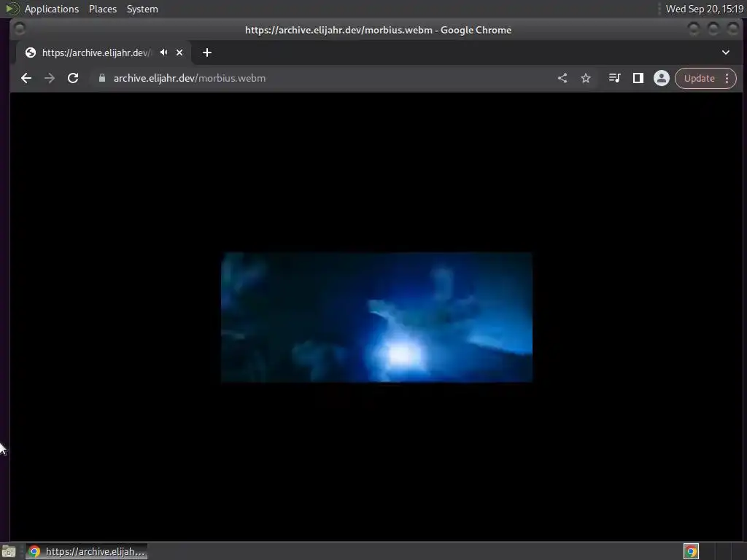Screen dimensions: 747x560
Task: Close the archive.elijahr.dev tab
Action: [179, 52]
